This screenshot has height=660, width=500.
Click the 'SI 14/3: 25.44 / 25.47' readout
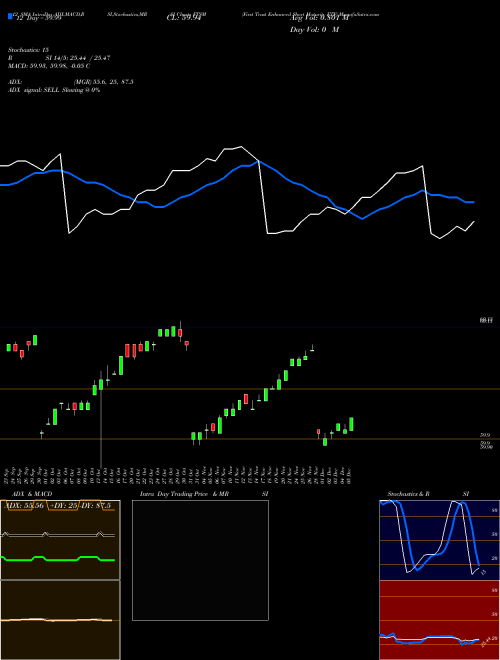[78, 58]
